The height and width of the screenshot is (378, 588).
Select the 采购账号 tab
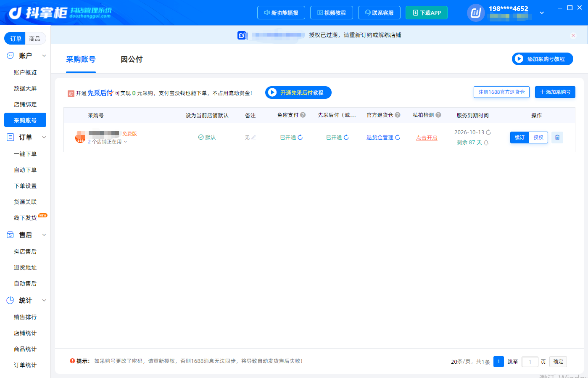tap(81, 59)
